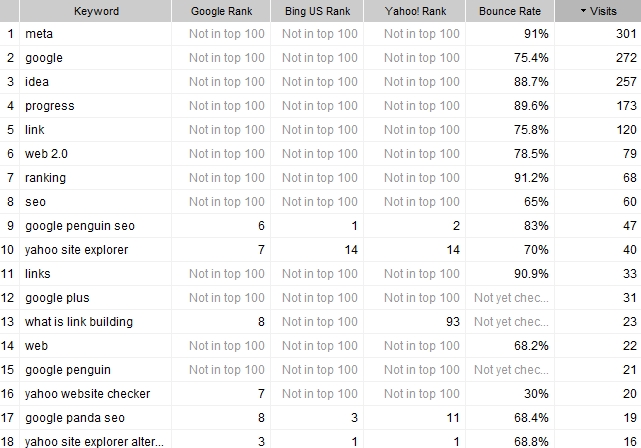The height and width of the screenshot is (448, 641).
Task: Click the "yahoo site explorer" keyword cell
Action: tap(77, 250)
